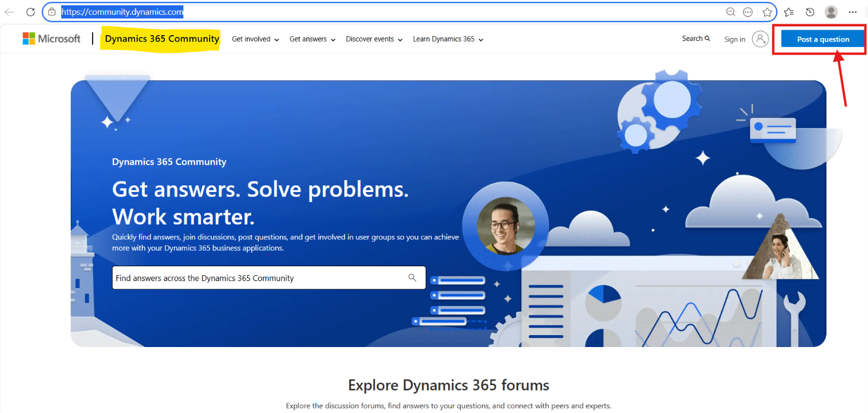Screen dimensions: 868x413
Task: Click the sign-in person icon
Action: 761,39
